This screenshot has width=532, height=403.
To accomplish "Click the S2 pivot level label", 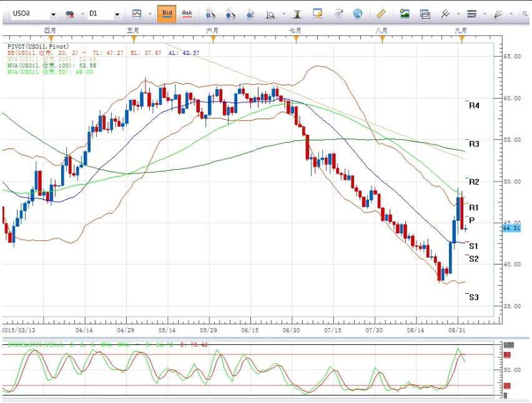I will [474, 259].
